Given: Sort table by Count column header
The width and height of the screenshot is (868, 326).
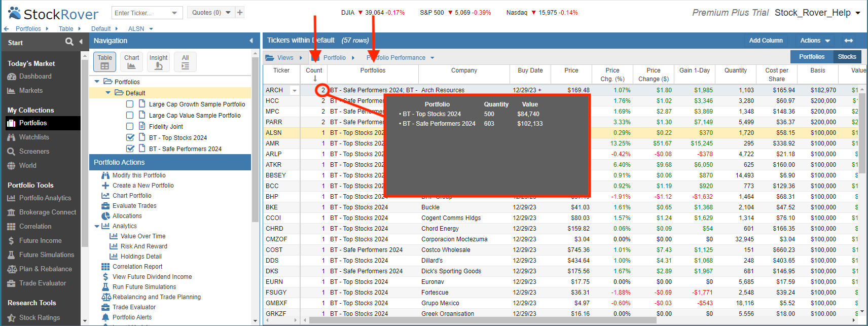Looking at the screenshot, I should click(314, 74).
